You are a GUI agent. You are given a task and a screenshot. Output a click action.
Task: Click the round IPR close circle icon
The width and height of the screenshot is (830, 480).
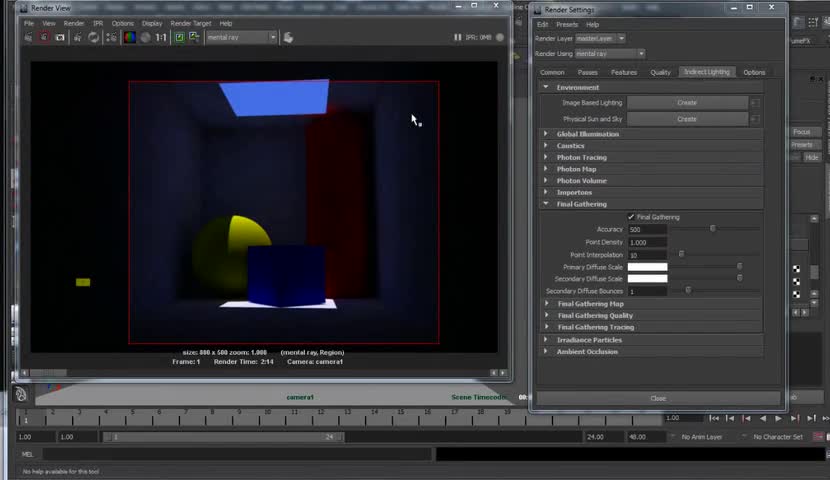(x=500, y=38)
